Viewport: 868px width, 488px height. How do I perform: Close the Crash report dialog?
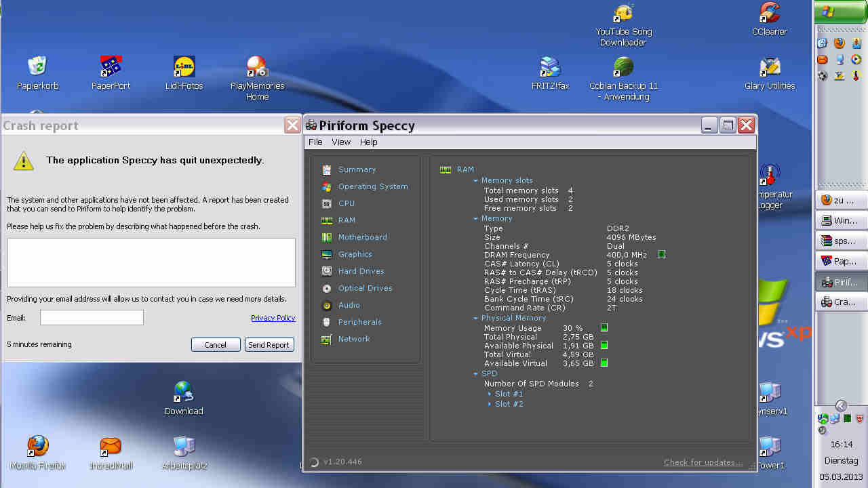292,125
